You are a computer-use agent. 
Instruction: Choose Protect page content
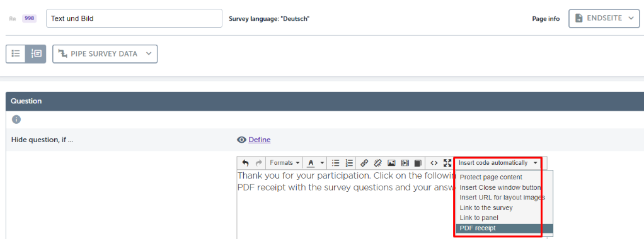tap(504, 177)
